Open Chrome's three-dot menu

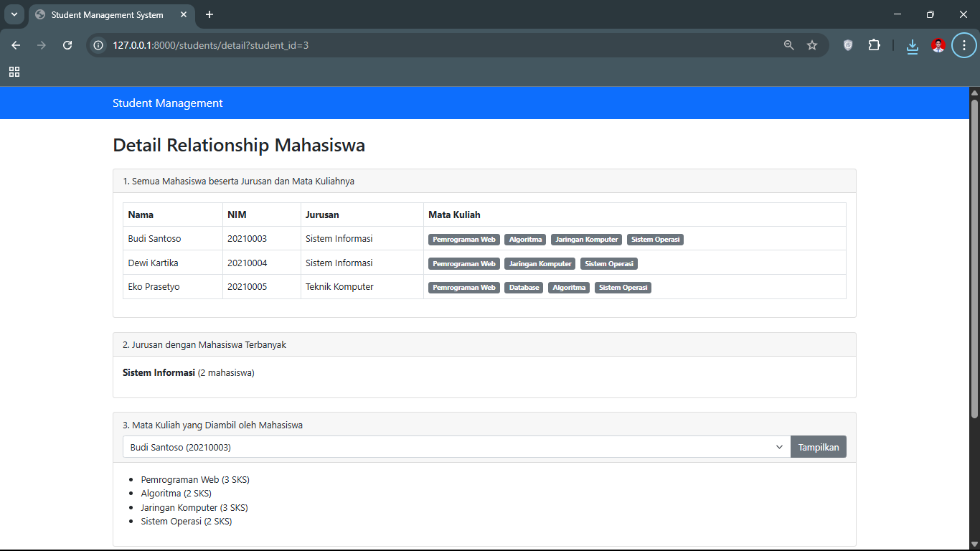(963, 45)
